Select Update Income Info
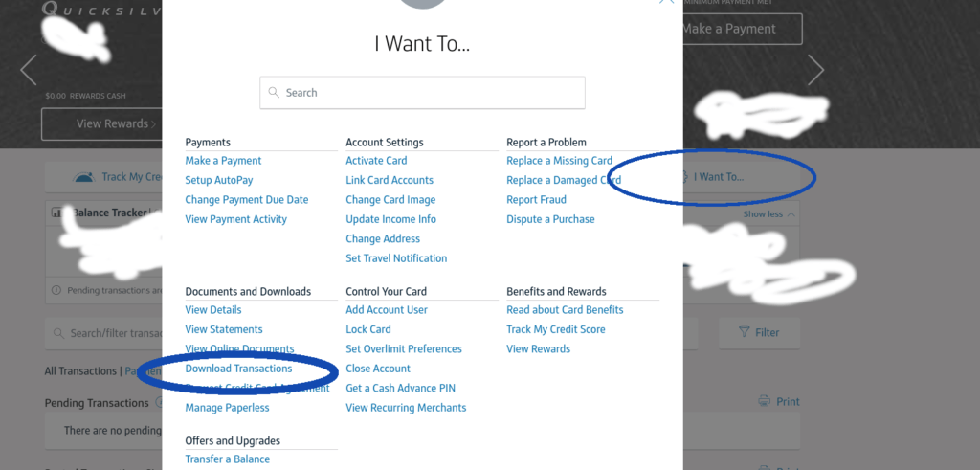Image resolution: width=980 pixels, height=470 pixels. (x=391, y=219)
